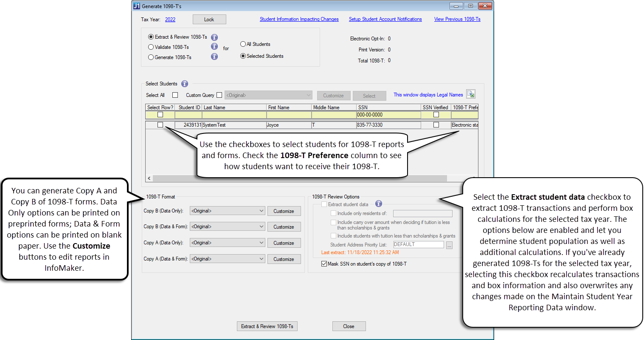The image size is (644, 340).
Task: Click the Lock button for Tax Year
Action: [x=209, y=19]
